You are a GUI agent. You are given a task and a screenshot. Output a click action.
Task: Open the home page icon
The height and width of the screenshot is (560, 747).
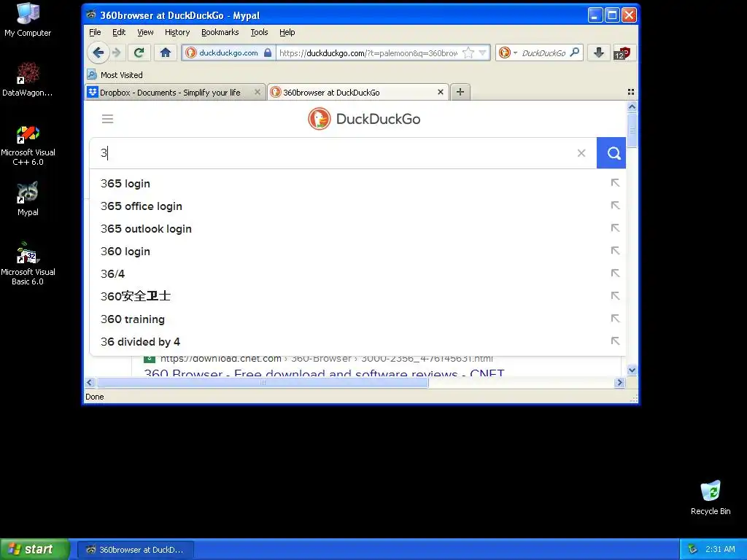click(x=166, y=52)
